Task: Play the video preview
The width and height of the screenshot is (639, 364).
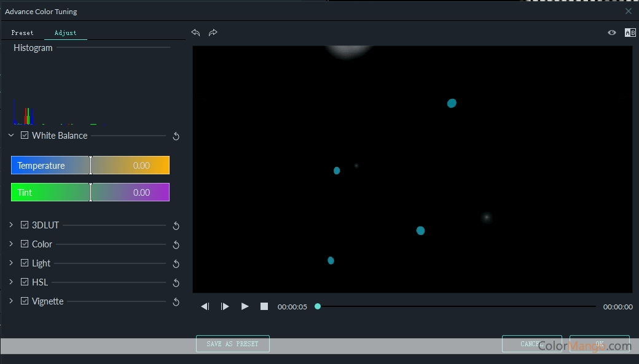Action: pyautogui.click(x=245, y=306)
